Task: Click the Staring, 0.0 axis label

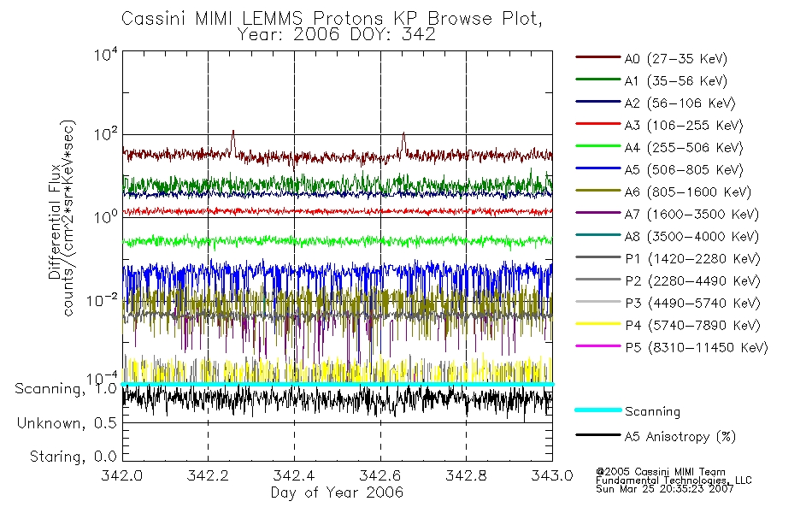Action: coord(74,457)
